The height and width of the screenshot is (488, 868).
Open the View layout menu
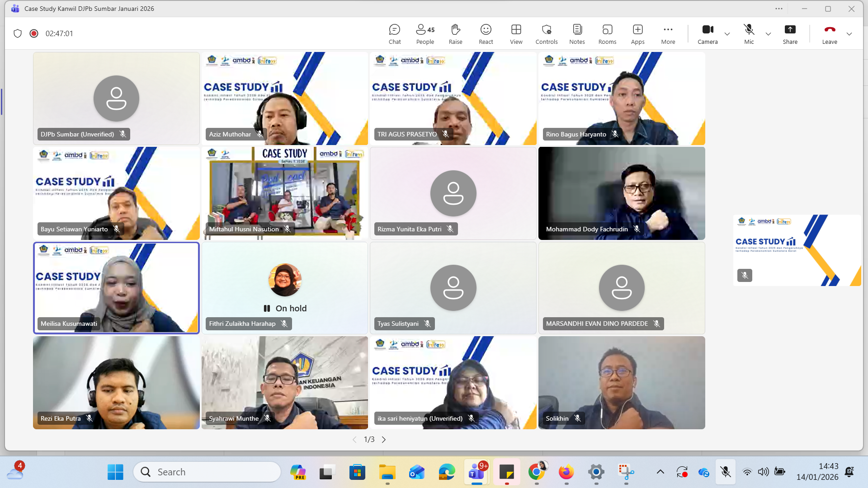tap(516, 34)
